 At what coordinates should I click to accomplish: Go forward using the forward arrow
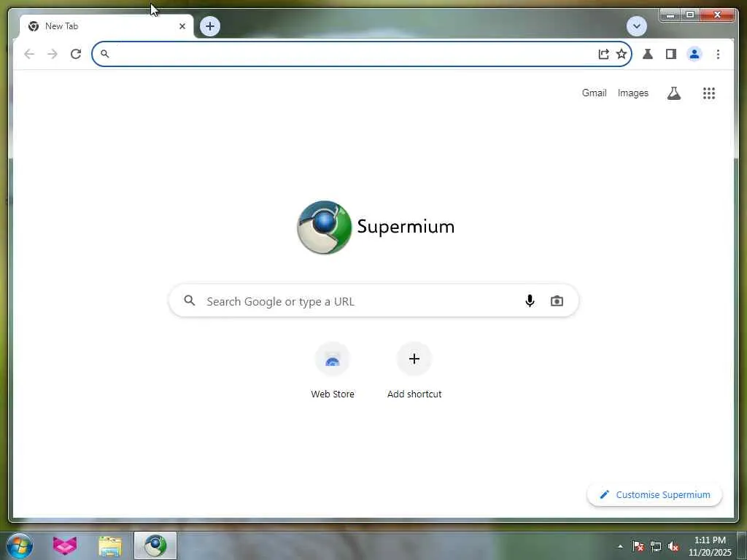click(53, 54)
